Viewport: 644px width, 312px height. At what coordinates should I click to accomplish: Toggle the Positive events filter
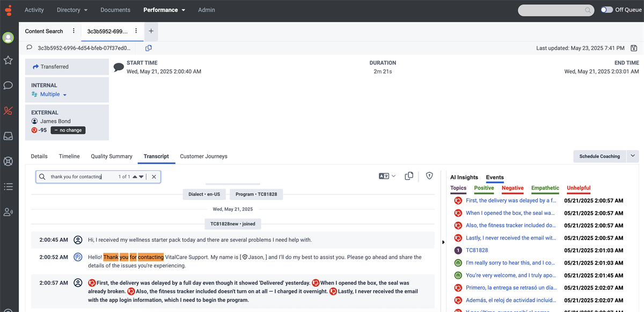[x=484, y=188]
